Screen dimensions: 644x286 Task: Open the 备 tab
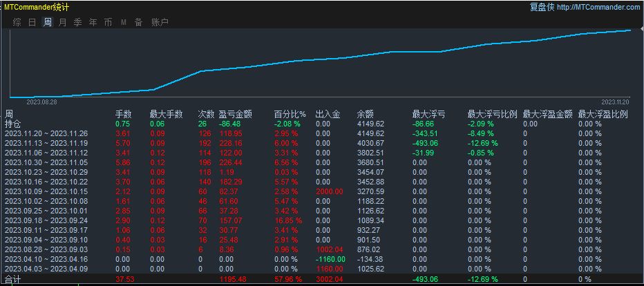tap(138, 23)
